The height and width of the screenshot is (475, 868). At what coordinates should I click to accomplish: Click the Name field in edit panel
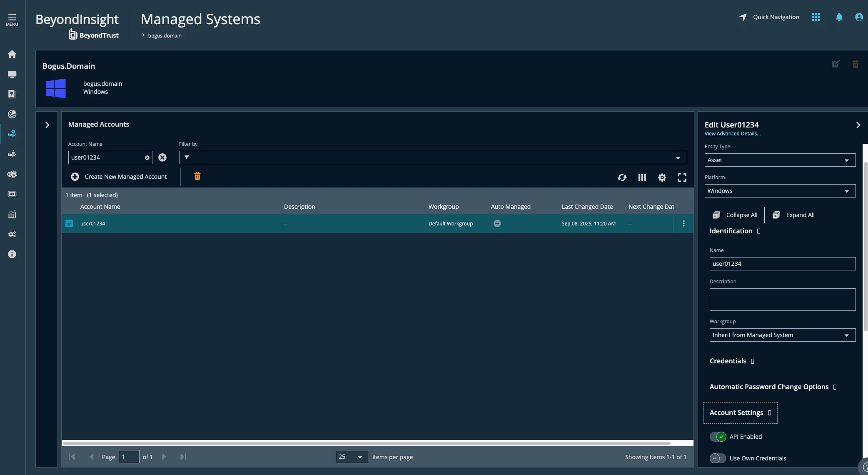tap(782, 264)
